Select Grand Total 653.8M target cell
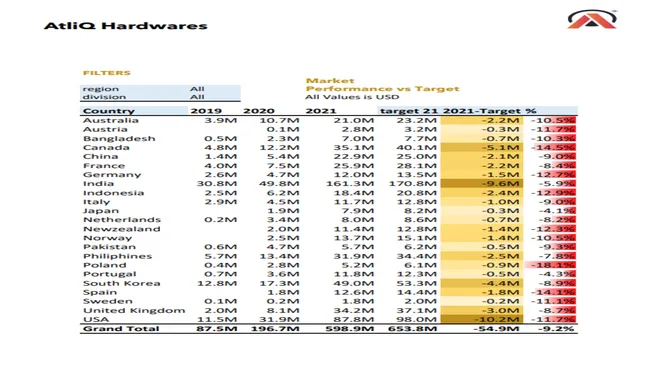This screenshot has height=366, width=650. 412,329
